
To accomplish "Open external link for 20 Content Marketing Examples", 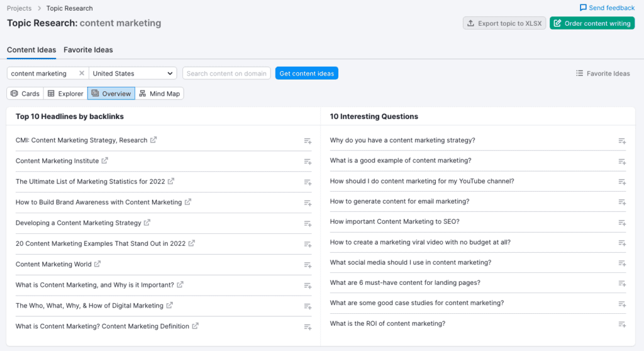I will click(x=191, y=243).
